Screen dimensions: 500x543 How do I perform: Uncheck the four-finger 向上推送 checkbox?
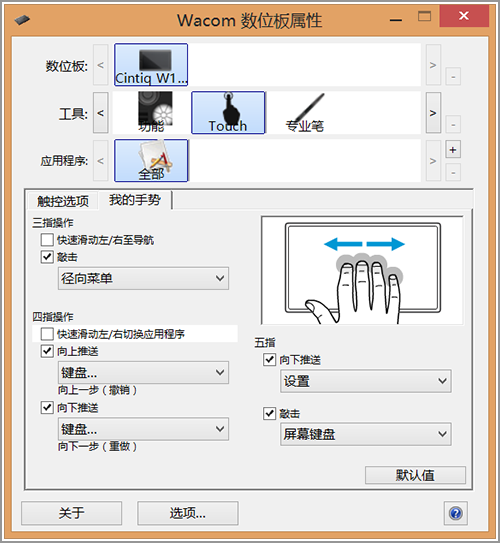47,351
